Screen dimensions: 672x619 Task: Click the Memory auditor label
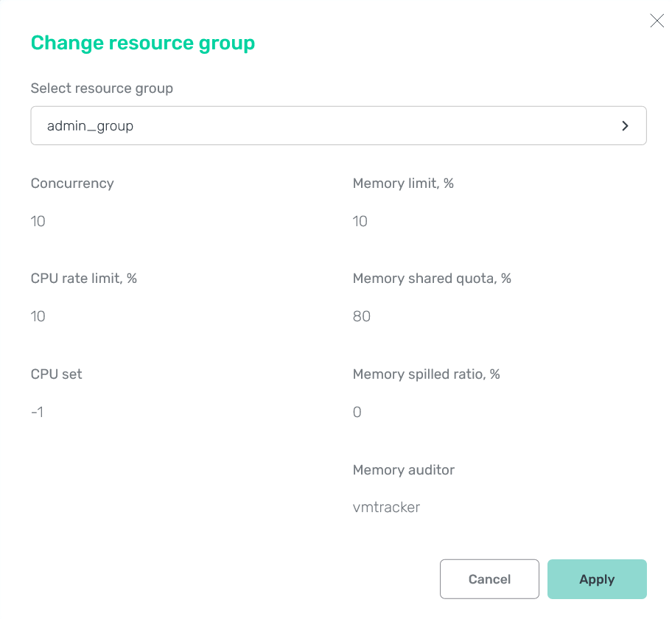pyautogui.click(x=404, y=469)
